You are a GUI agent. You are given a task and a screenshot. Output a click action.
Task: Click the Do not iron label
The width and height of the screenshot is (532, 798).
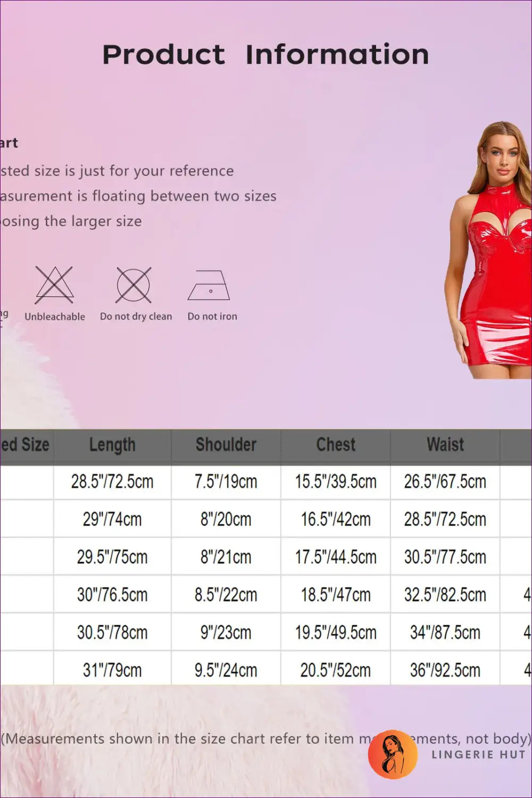pyautogui.click(x=212, y=317)
